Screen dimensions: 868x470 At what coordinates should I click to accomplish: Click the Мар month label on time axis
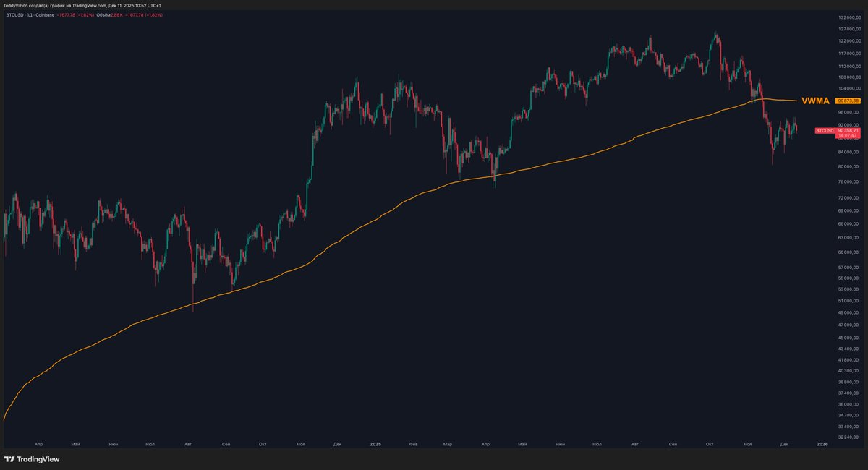click(448, 444)
